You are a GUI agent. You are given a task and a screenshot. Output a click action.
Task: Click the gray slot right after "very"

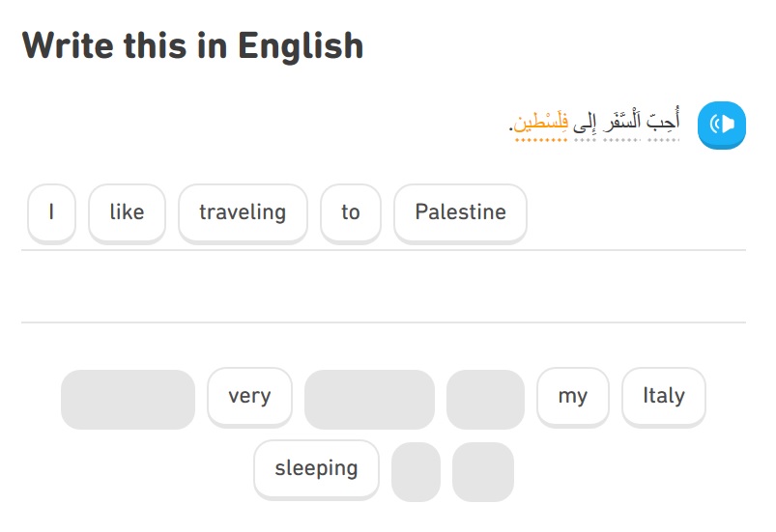pos(369,400)
